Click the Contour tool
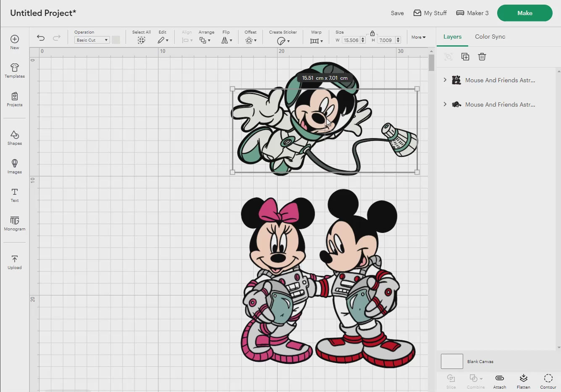Image resolution: width=561 pixels, height=392 pixels. (548, 382)
